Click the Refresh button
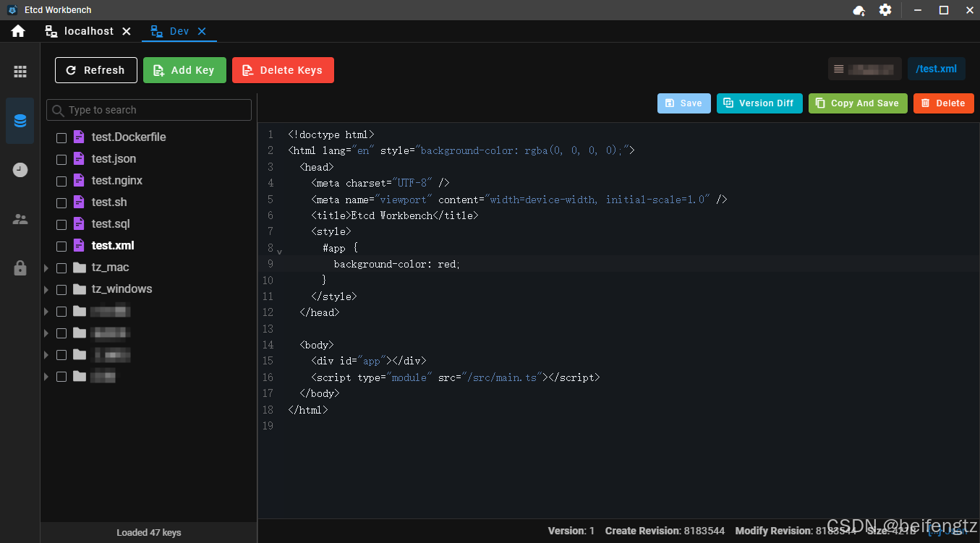Image resolution: width=980 pixels, height=543 pixels. pyautogui.click(x=96, y=70)
